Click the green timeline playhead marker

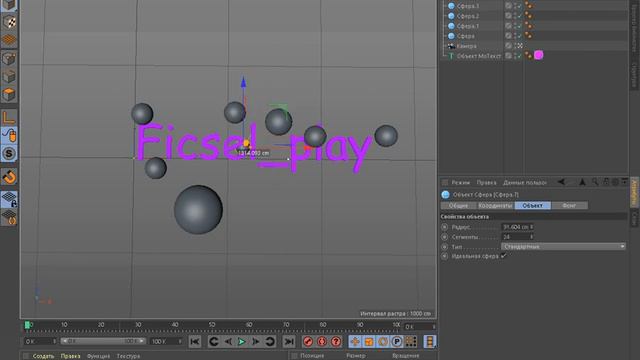coord(27,325)
